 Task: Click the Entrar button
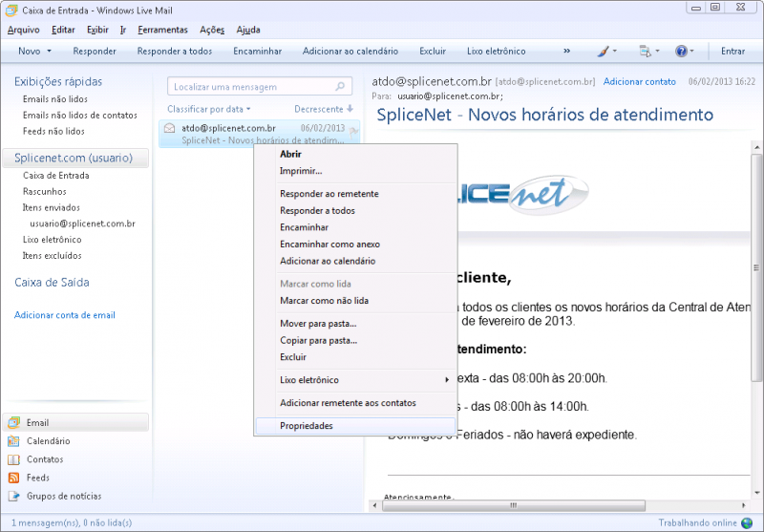732,52
